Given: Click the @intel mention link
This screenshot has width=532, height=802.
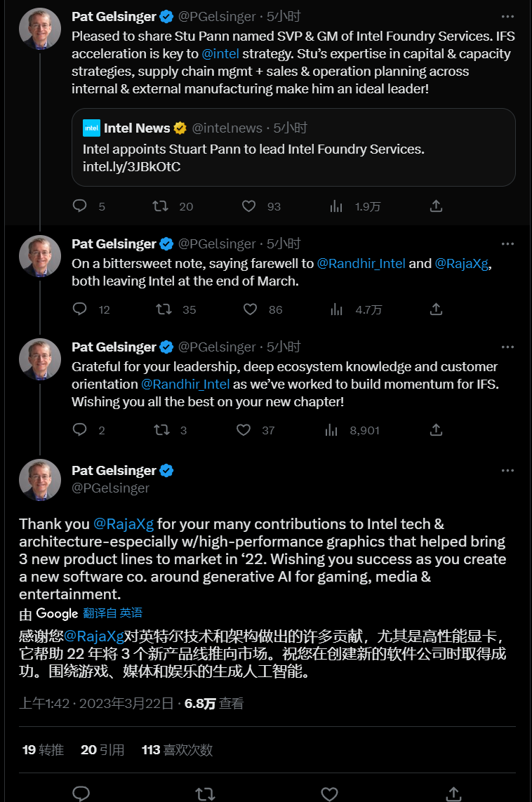Looking at the screenshot, I should click(x=220, y=53).
